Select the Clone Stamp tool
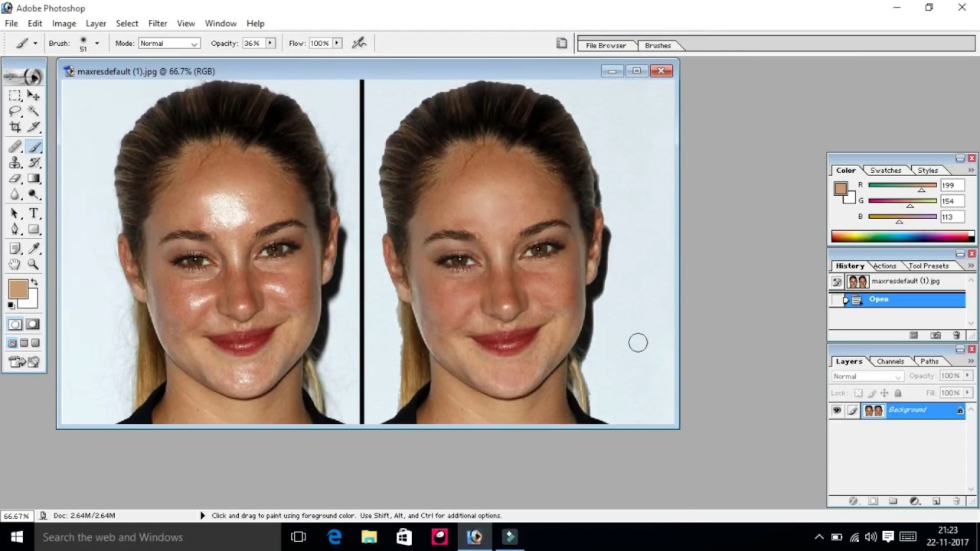 (x=15, y=163)
